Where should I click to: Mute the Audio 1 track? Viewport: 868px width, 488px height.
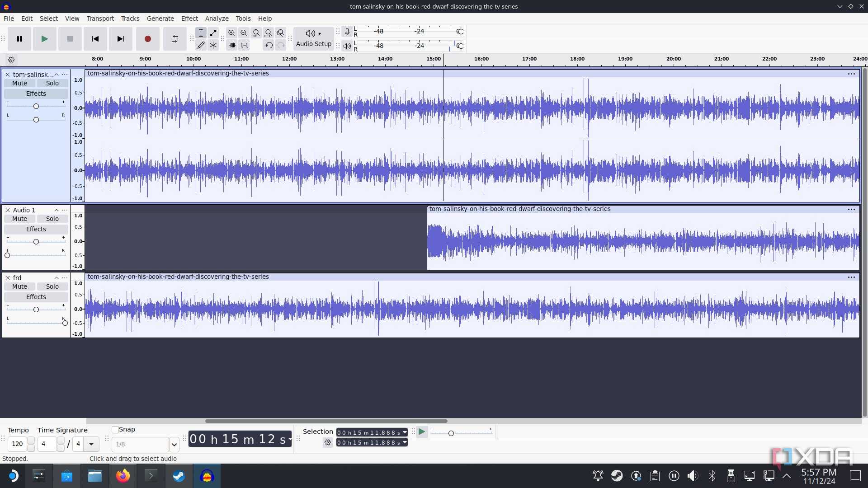pos(19,219)
